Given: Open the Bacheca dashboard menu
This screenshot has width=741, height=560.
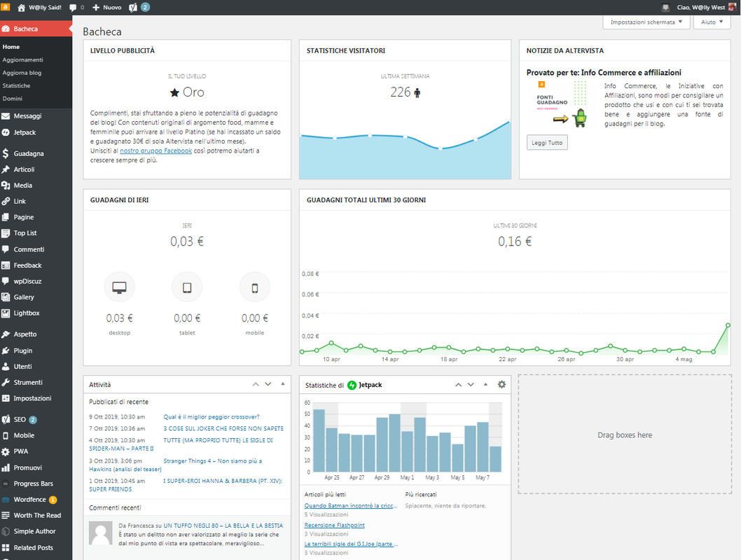Looking at the screenshot, I should click(x=36, y=29).
